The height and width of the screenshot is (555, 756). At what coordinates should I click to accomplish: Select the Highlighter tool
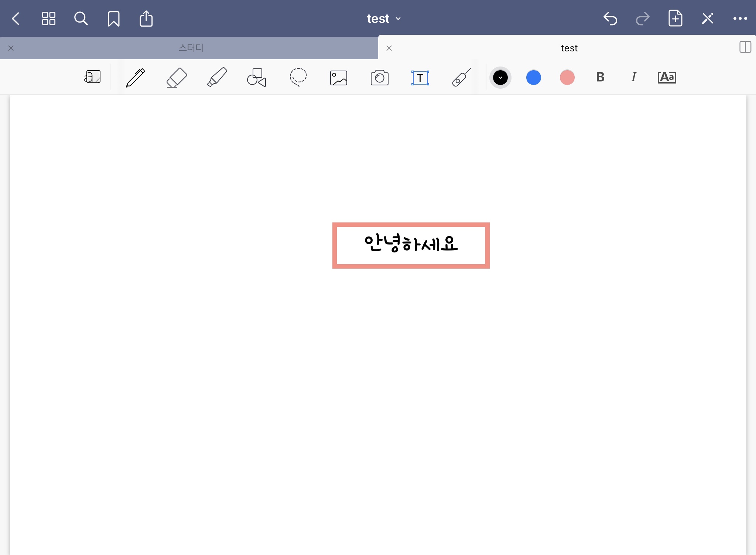[217, 78]
